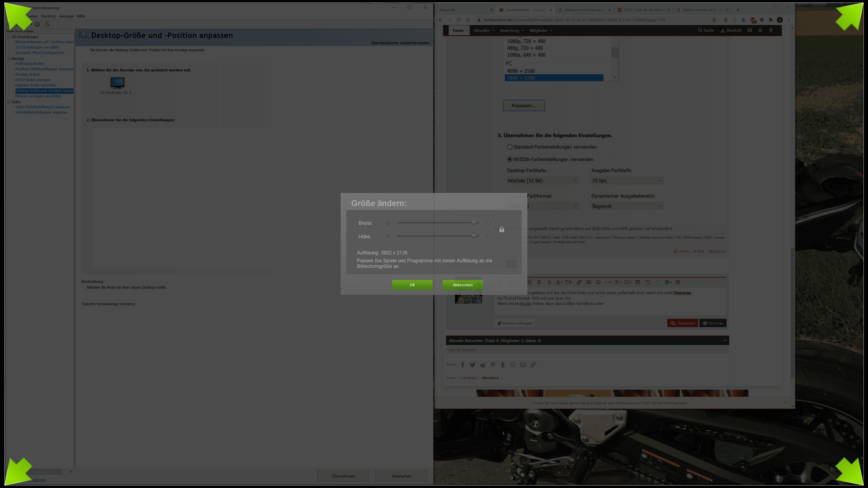Screen dimensions: 868x488
Task: Click the Breite slider handle
Action: [473, 223]
